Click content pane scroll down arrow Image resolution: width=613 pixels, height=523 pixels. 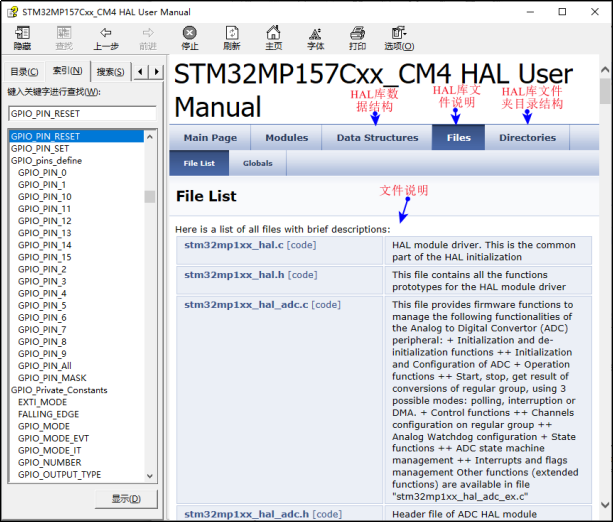tap(605, 505)
